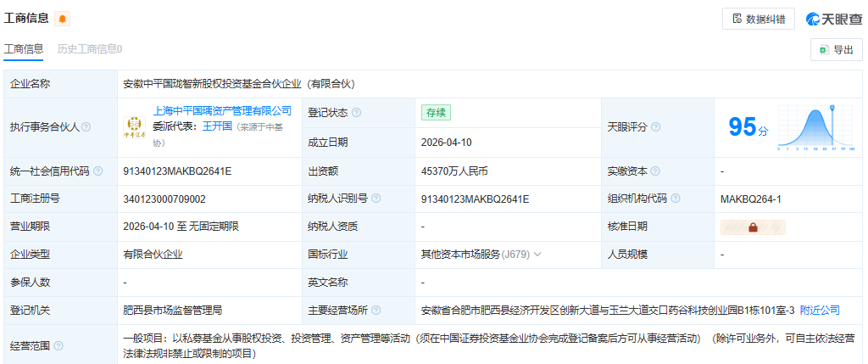Image resolution: width=868 pixels, height=364 pixels.
Task: Switch to 历史工商信息 tab
Action: click(x=90, y=48)
